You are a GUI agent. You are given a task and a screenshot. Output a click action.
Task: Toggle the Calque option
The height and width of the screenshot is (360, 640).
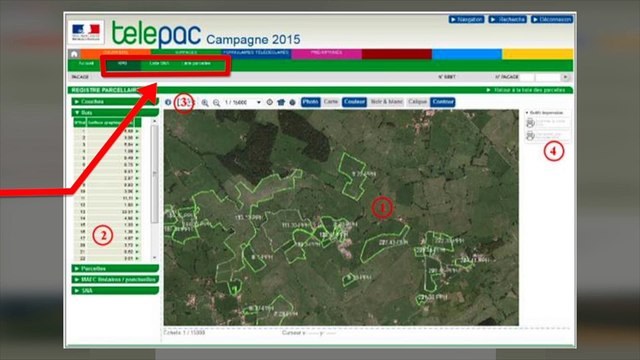[x=417, y=102]
